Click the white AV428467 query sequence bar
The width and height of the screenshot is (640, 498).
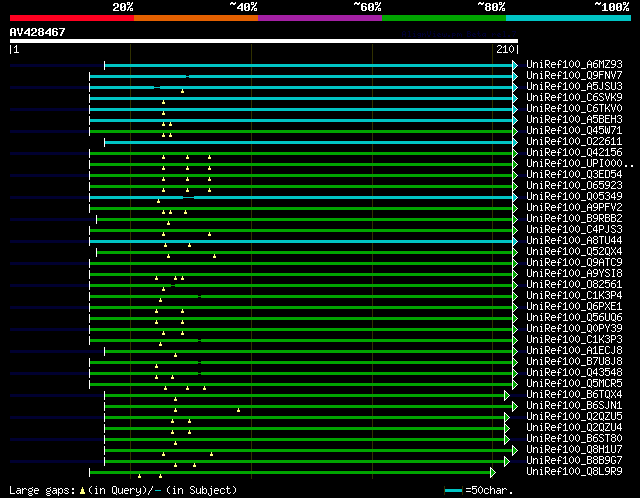[x=264, y=41]
